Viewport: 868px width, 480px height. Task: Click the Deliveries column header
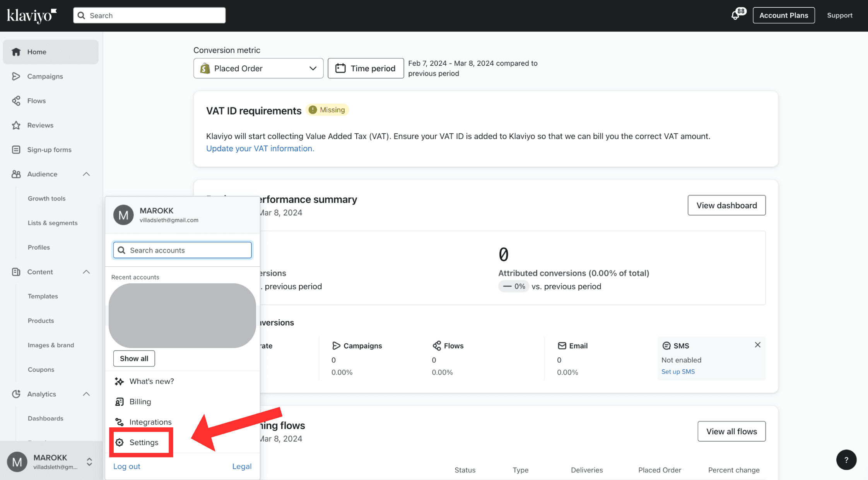[587, 470]
